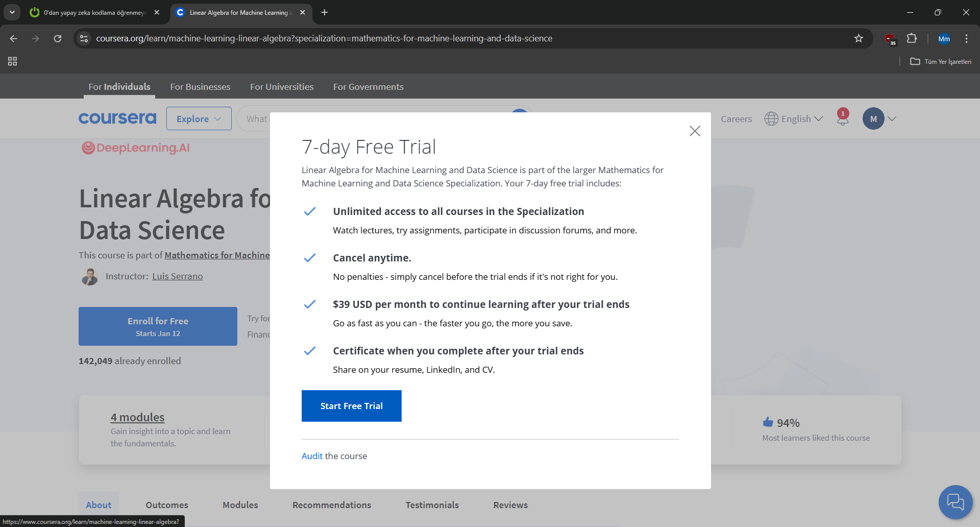This screenshot has height=527, width=980.
Task: Click 'Certificate when you complete' heading
Action: point(458,351)
